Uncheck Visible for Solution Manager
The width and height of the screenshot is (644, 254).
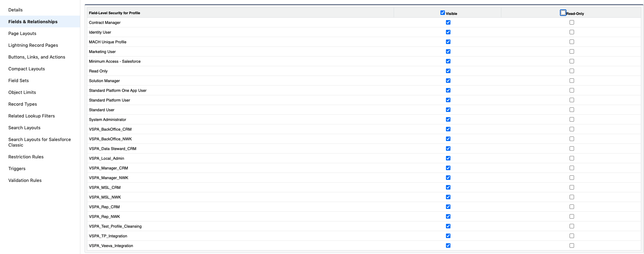coord(448,80)
